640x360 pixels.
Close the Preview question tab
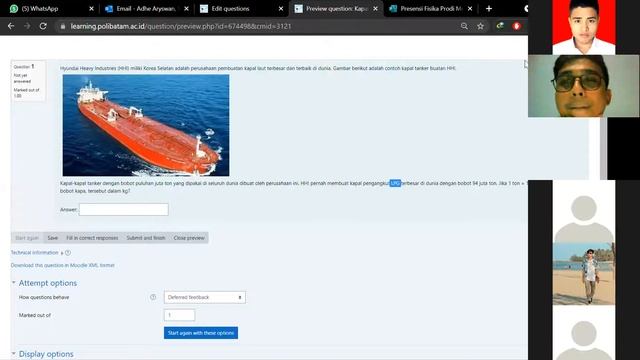click(376, 9)
